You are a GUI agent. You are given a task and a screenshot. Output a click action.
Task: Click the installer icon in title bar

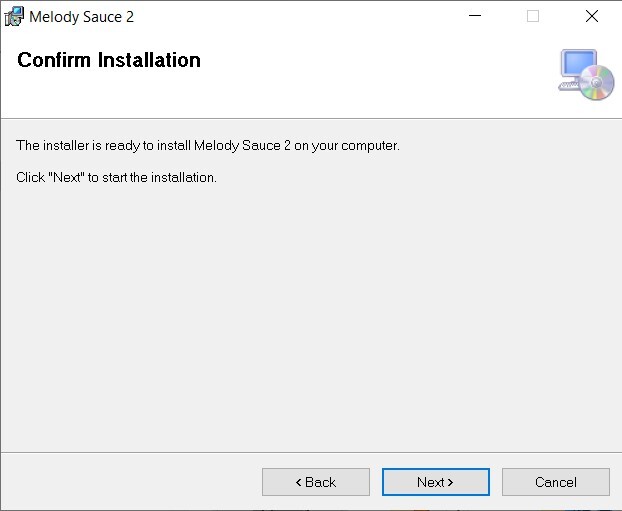tap(14, 17)
